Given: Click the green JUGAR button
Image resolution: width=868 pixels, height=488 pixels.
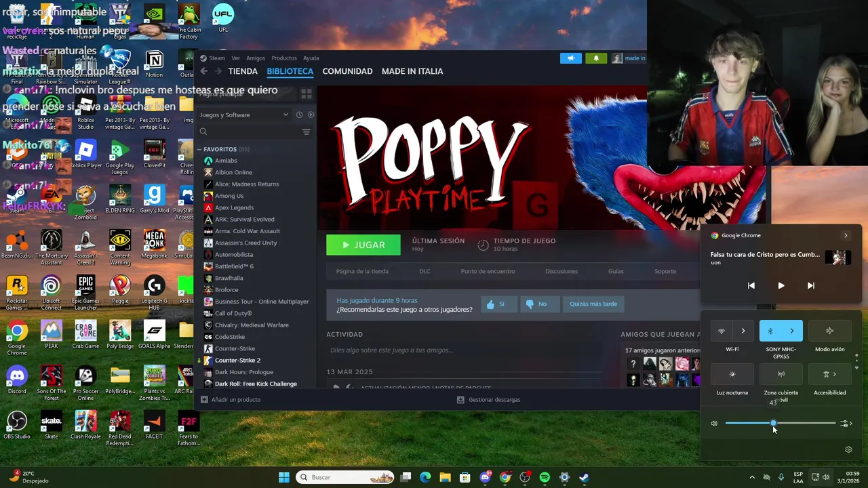Looking at the screenshot, I should pyautogui.click(x=363, y=245).
